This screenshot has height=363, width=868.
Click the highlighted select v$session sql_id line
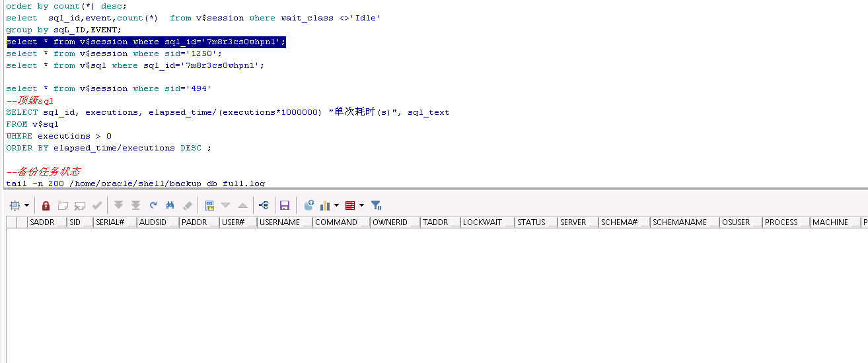tap(146, 42)
